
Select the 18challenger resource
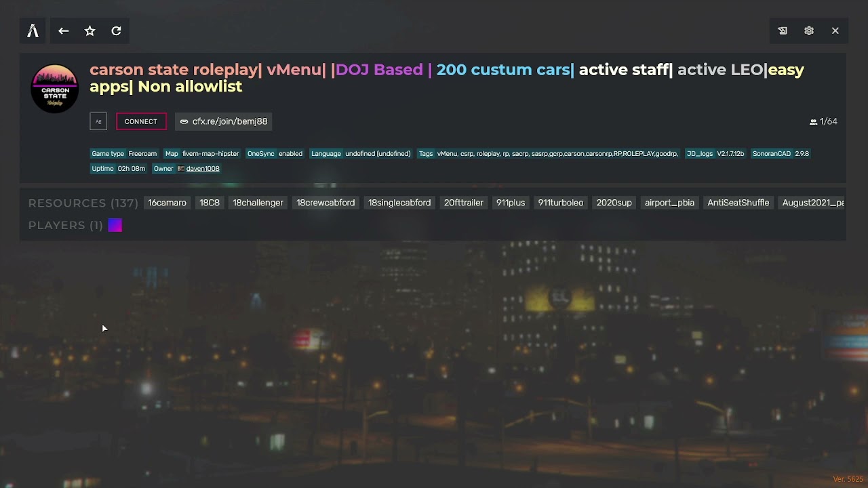258,203
